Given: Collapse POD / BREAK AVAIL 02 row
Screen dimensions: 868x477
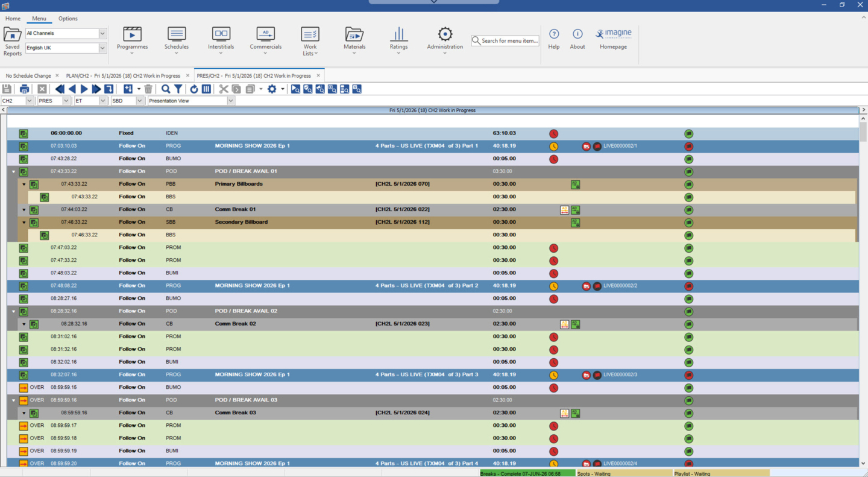Looking at the screenshot, I should (13, 312).
